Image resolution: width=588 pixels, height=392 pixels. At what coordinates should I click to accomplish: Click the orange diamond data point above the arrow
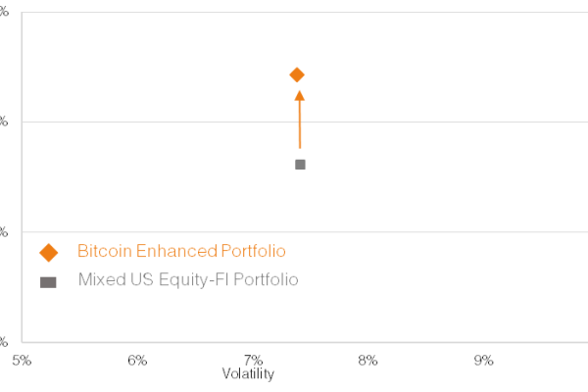[297, 74]
